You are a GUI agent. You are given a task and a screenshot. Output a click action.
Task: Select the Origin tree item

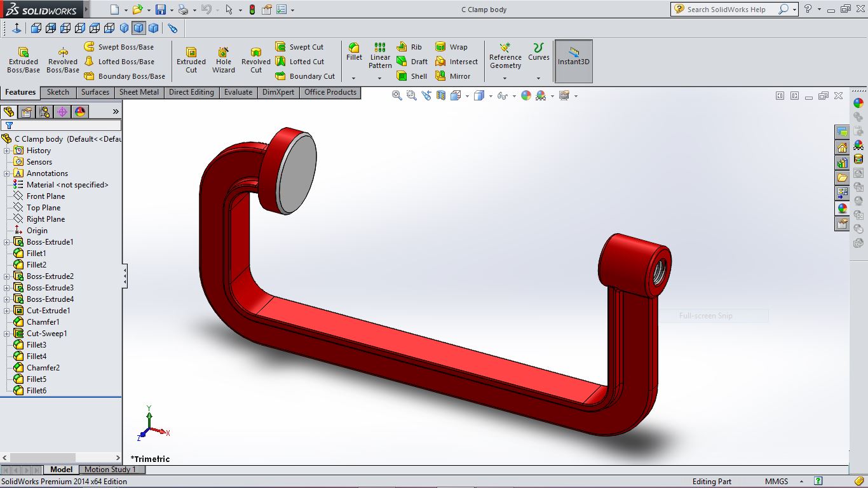pos(31,231)
